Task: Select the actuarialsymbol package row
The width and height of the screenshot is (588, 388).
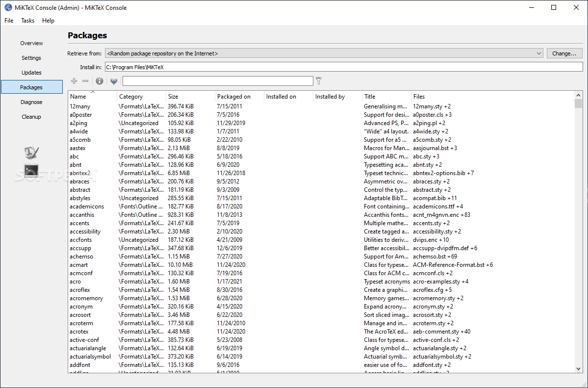Action: [321, 357]
